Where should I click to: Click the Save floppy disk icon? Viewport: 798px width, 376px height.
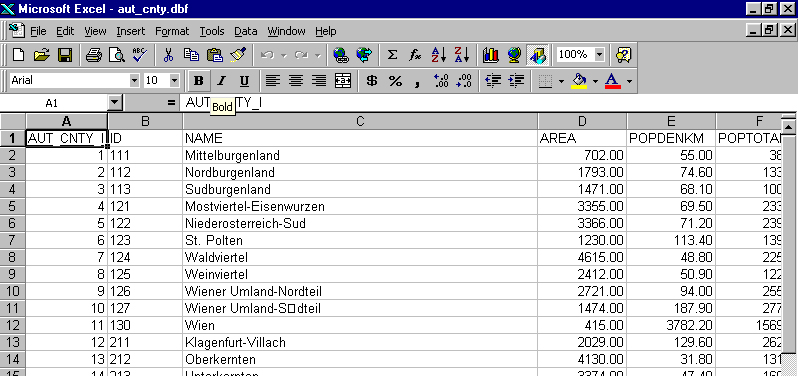[x=65, y=54]
